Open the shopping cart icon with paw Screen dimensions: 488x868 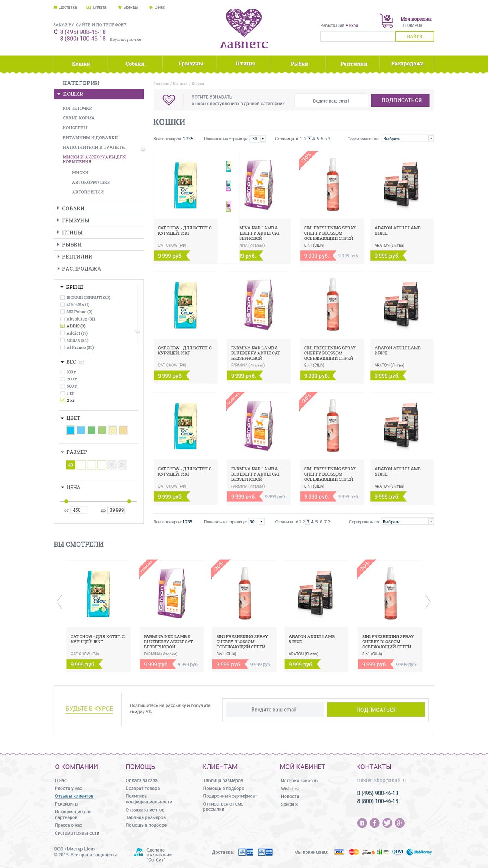point(387,21)
